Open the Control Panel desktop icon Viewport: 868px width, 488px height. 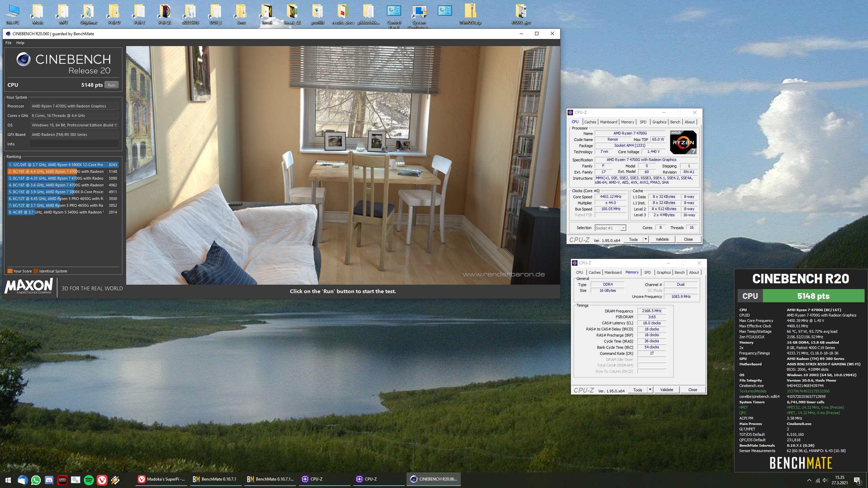[x=394, y=16]
